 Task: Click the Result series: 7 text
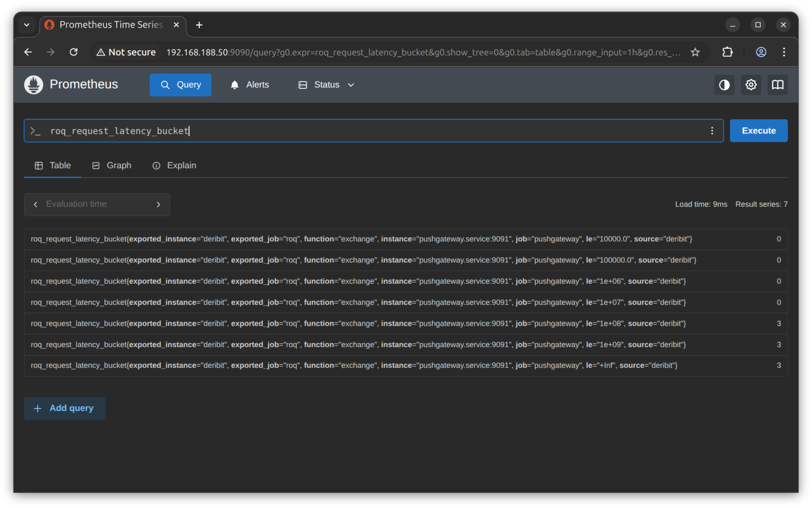pos(761,204)
